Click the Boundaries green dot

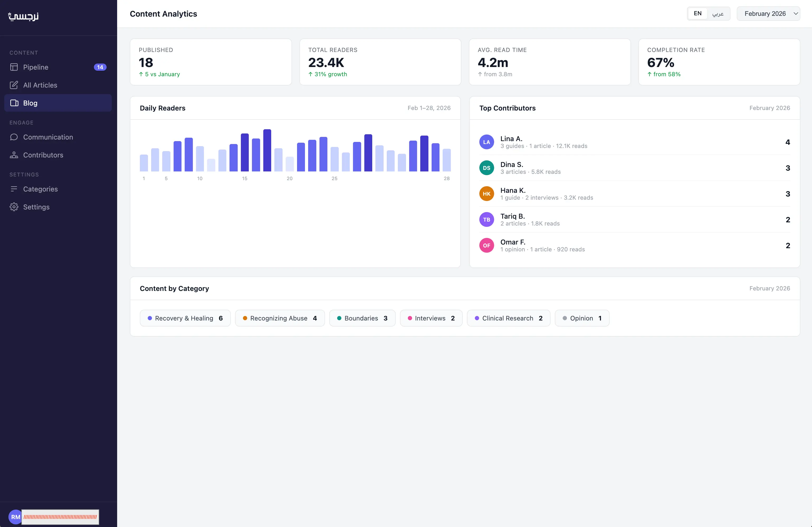click(339, 318)
